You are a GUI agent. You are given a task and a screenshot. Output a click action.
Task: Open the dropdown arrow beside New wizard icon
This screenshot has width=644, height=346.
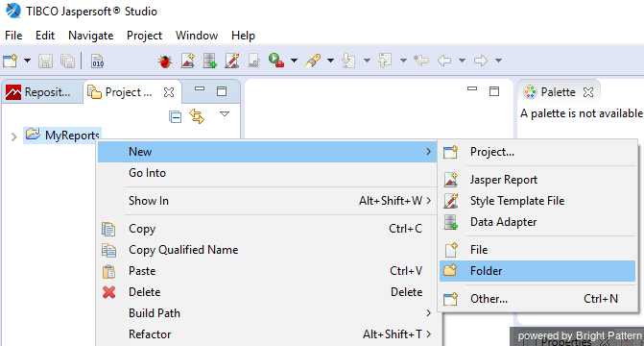click(x=27, y=61)
